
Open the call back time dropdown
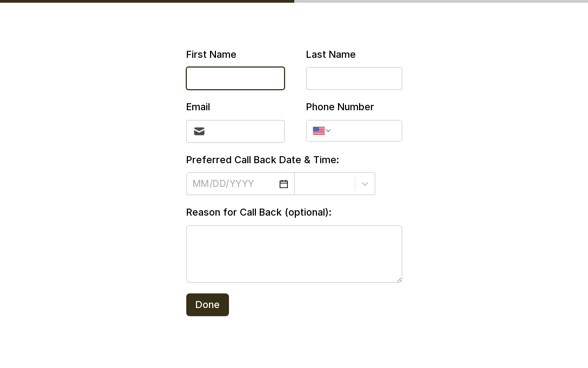(325, 184)
